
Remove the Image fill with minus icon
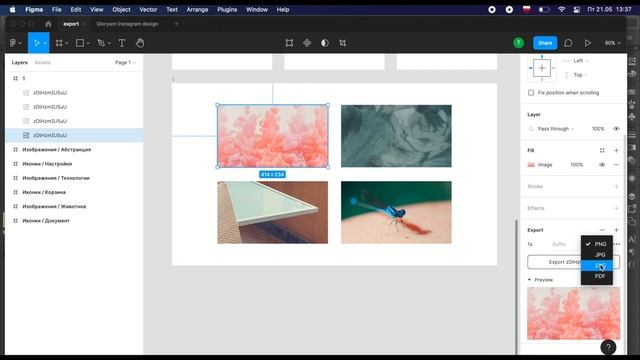(x=616, y=164)
